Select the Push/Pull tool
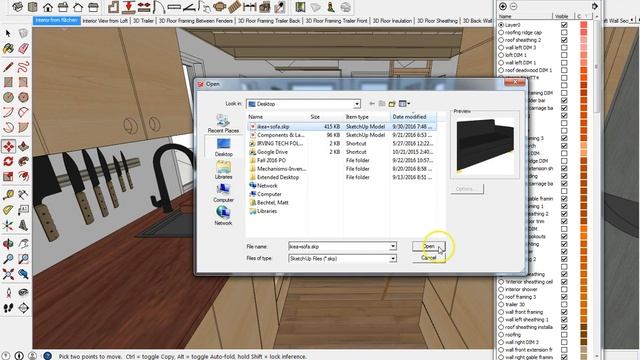The image size is (640, 360). coord(23,146)
